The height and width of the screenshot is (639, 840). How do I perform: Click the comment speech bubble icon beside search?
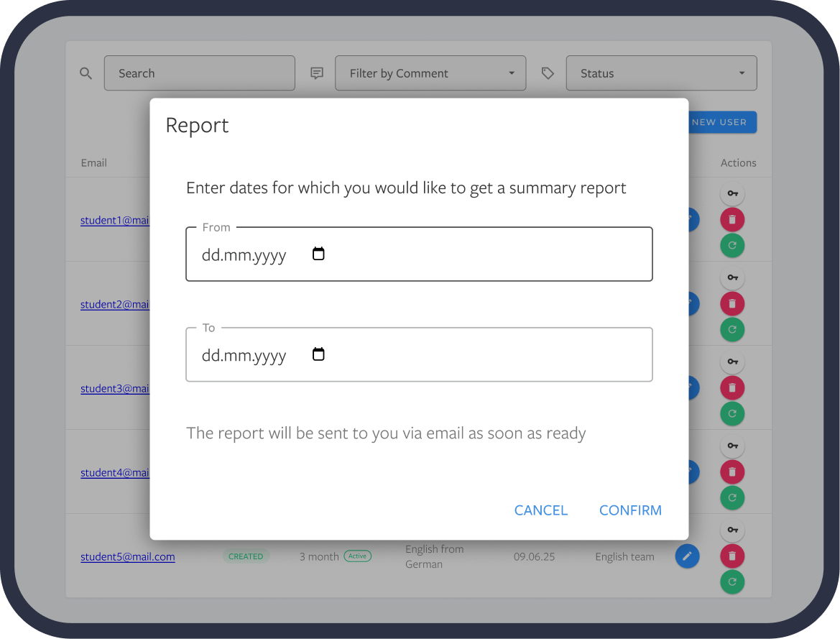coord(316,73)
